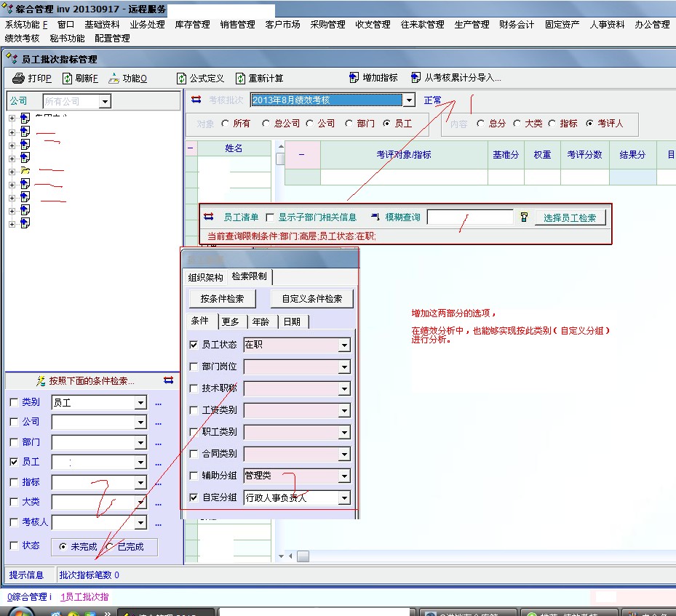Image resolution: width=676 pixels, height=616 pixels.
Task: Click the key icon beside 模糊查询 field
Action: 523,217
